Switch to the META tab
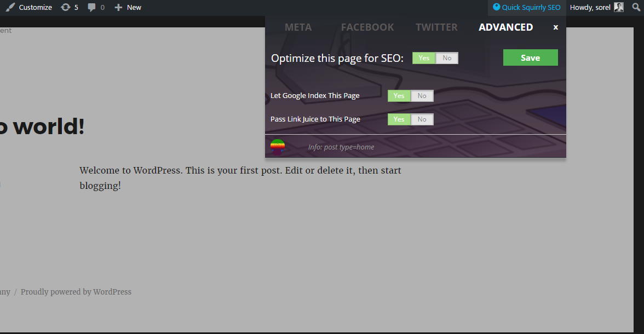644x334 pixels. point(298,27)
